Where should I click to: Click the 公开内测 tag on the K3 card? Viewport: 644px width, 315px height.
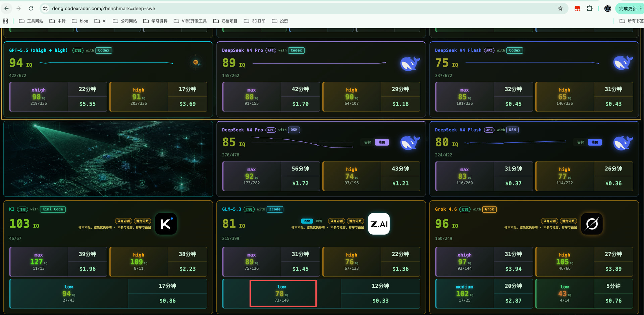click(123, 221)
